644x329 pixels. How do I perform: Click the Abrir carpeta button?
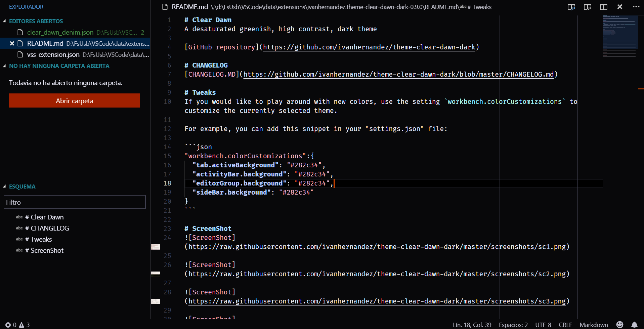pos(75,101)
